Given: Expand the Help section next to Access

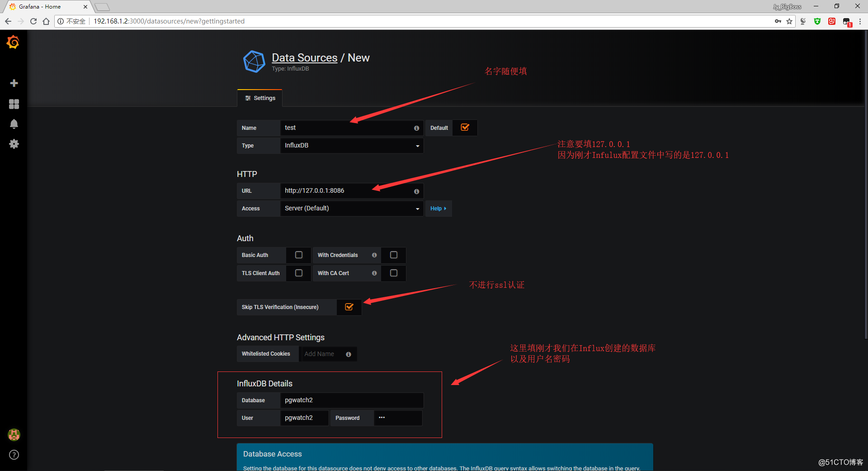Looking at the screenshot, I should [x=438, y=209].
